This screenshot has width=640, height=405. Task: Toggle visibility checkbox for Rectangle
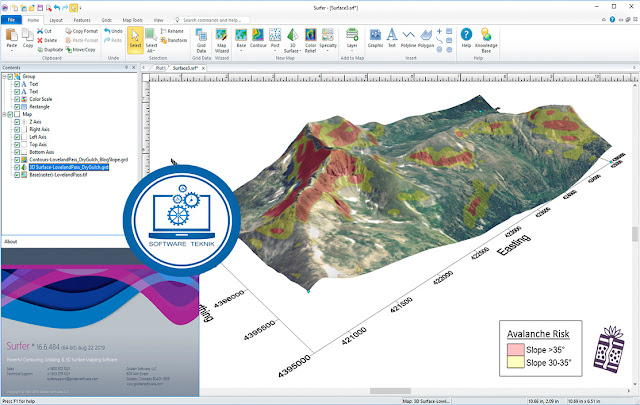tap(17, 107)
